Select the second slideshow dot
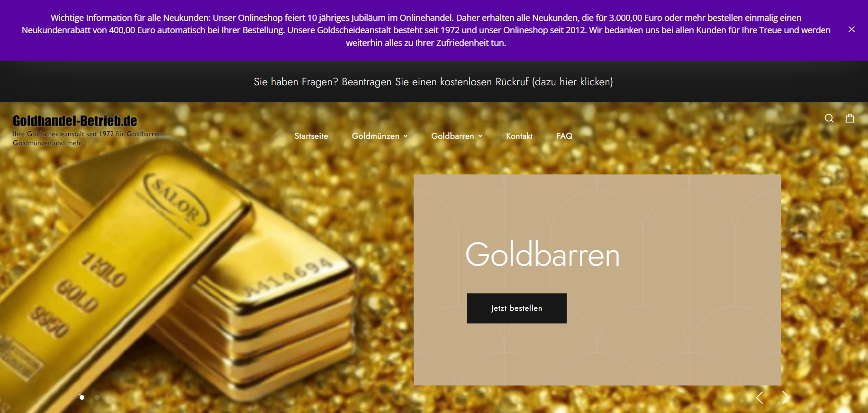Screen dimensions: 868x413 coord(97,397)
